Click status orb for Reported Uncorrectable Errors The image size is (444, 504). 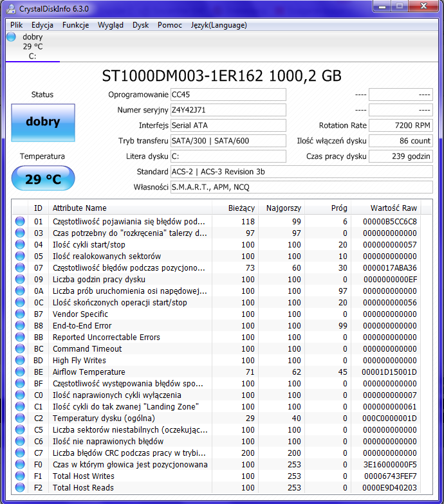(20, 337)
